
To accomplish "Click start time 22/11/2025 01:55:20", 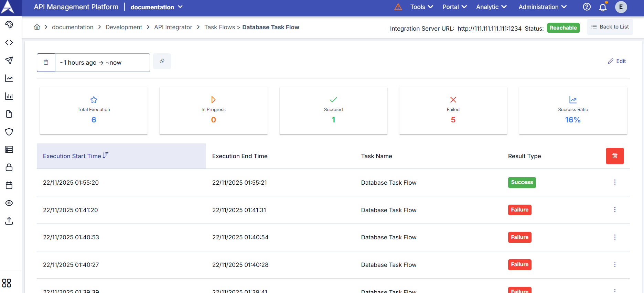I will [x=71, y=183].
